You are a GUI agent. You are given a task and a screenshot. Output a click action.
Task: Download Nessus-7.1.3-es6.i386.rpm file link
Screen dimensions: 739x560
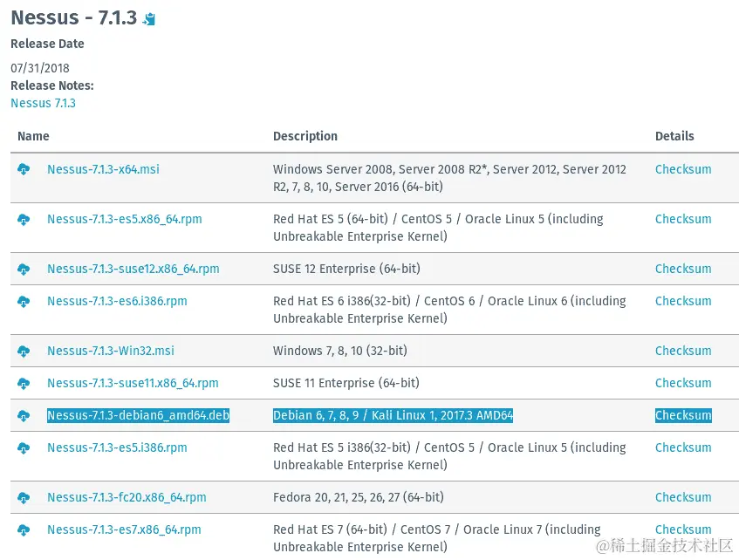[x=117, y=301]
